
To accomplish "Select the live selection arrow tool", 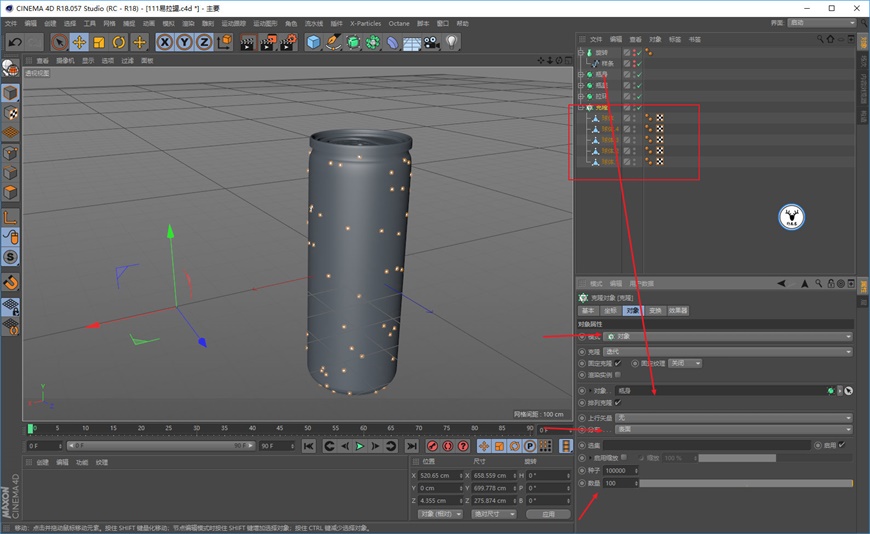I will click(x=59, y=42).
